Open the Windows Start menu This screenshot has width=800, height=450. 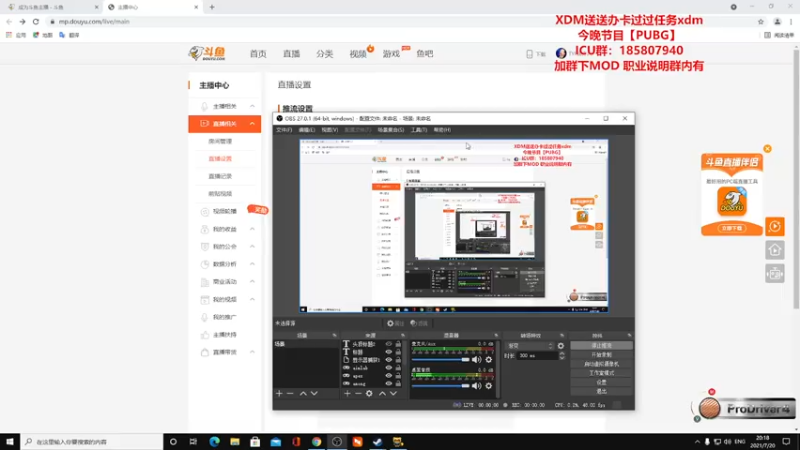10,442
